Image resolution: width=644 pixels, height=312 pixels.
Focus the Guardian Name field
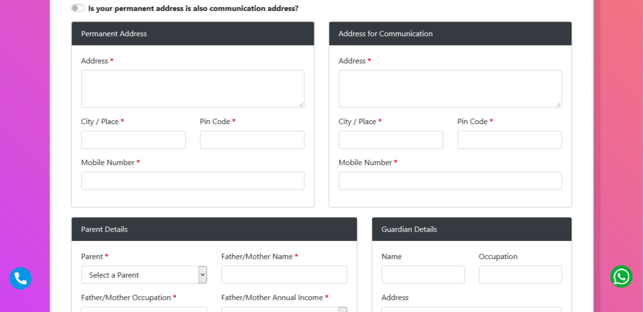pos(423,275)
